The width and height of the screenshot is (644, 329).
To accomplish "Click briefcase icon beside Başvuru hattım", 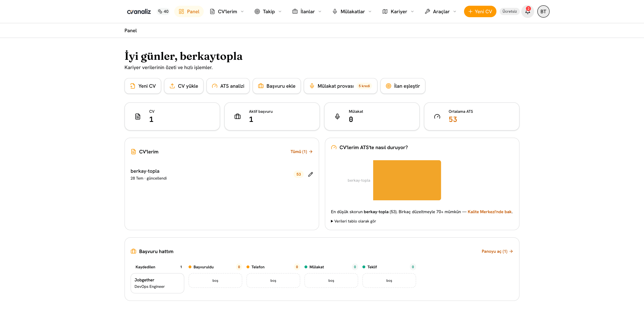I will (x=133, y=251).
